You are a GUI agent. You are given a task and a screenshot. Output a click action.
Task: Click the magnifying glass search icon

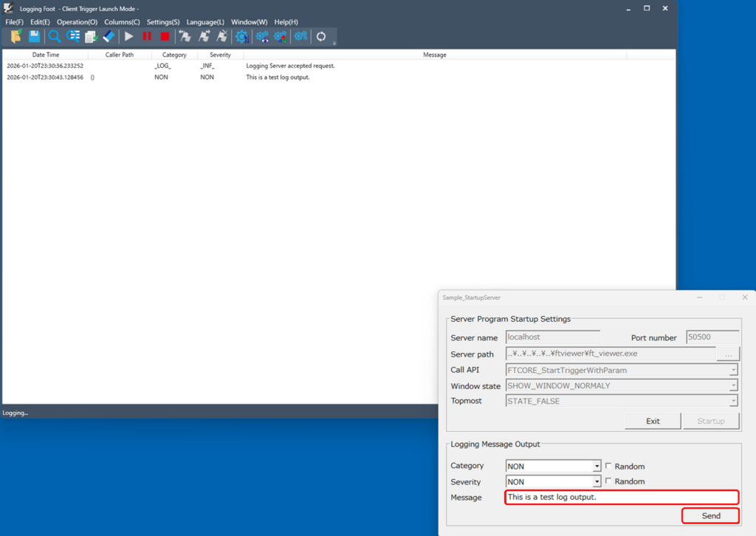click(x=55, y=36)
